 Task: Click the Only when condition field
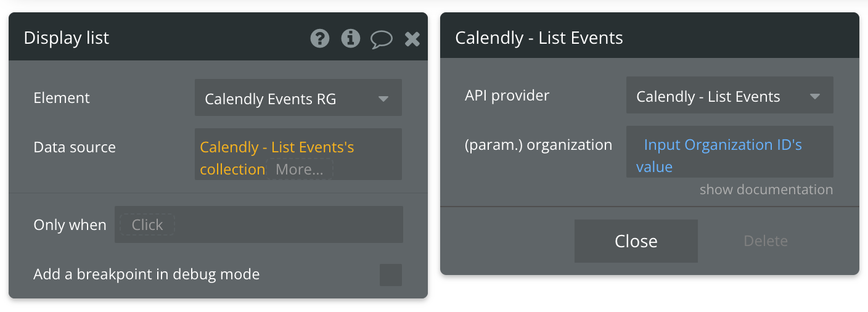(259, 224)
